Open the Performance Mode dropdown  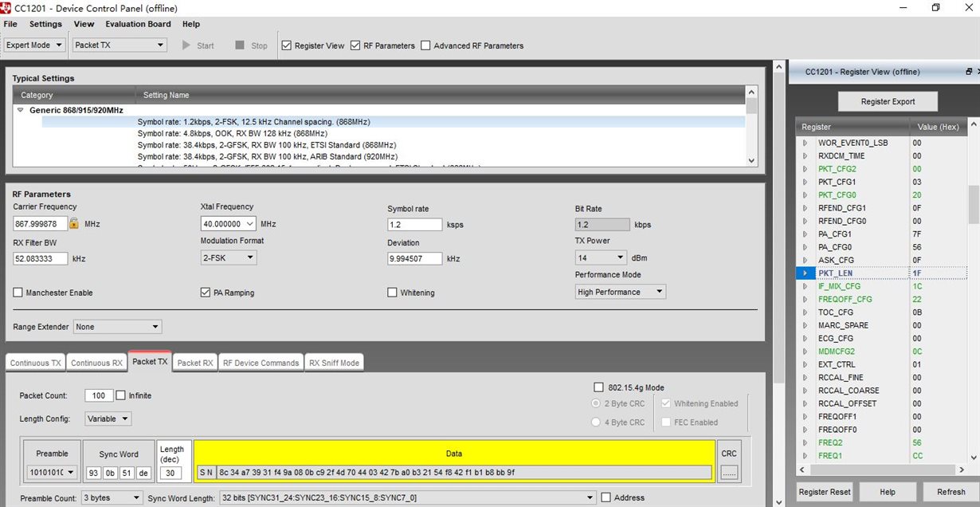(621, 292)
